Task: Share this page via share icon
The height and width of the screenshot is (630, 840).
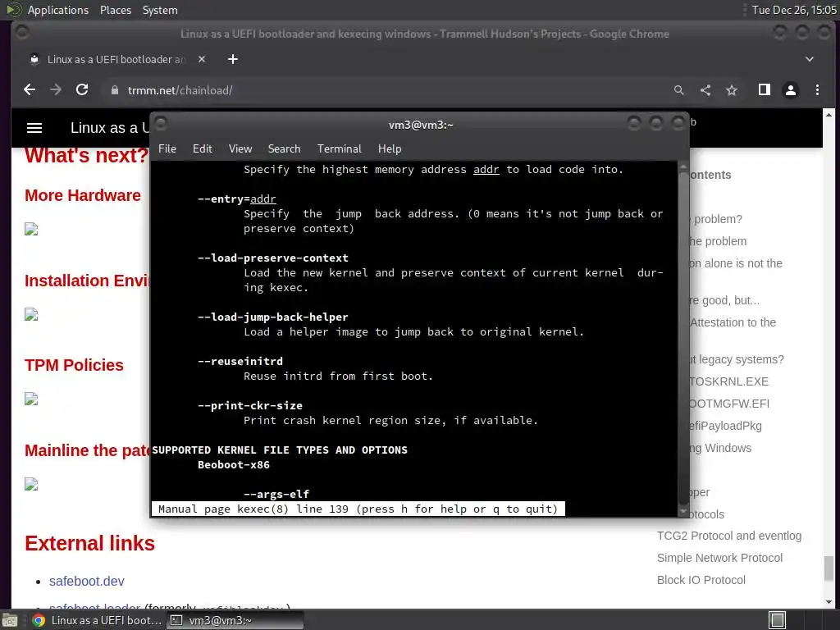Action: point(705,90)
